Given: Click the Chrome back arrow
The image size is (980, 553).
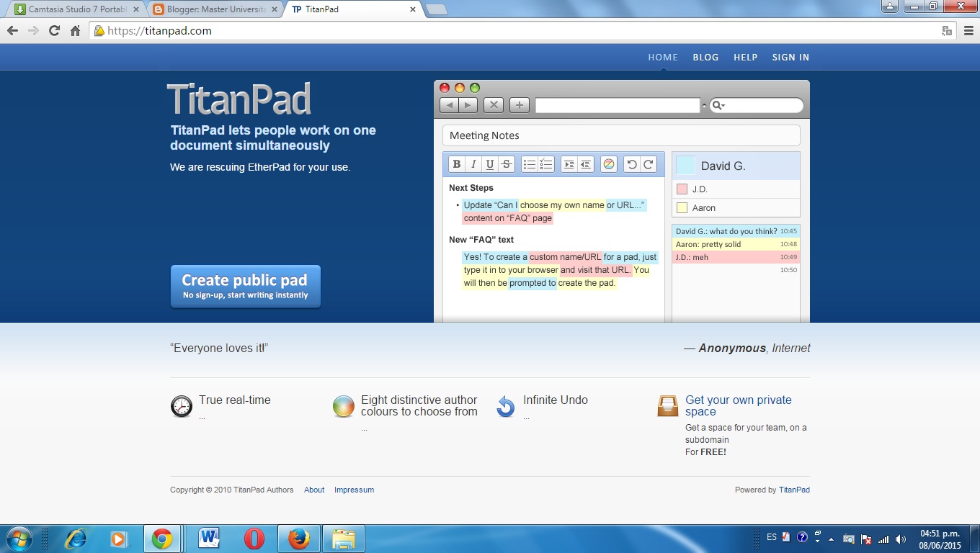Looking at the screenshot, I should point(12,31).
